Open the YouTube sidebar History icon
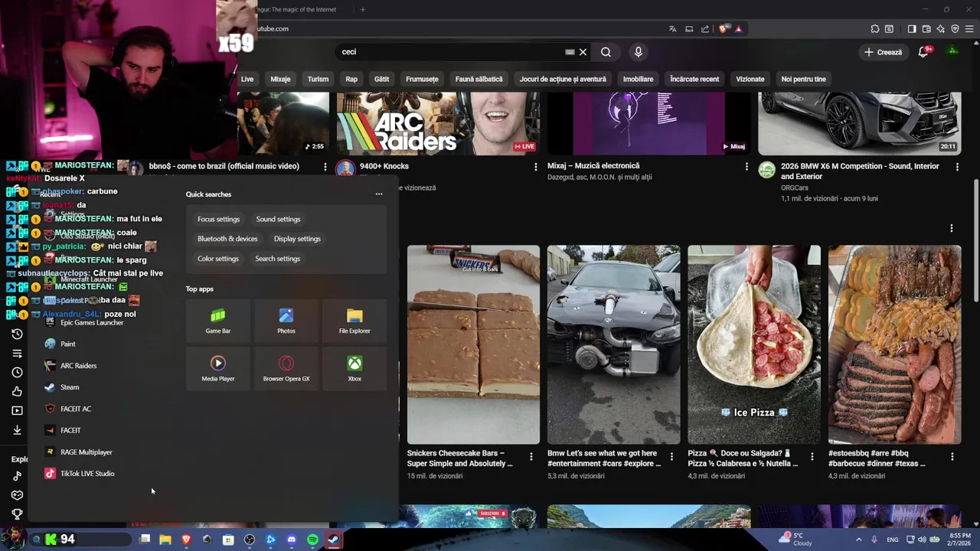This screenshot has width=980, height=551. click(x=17, y=334)
